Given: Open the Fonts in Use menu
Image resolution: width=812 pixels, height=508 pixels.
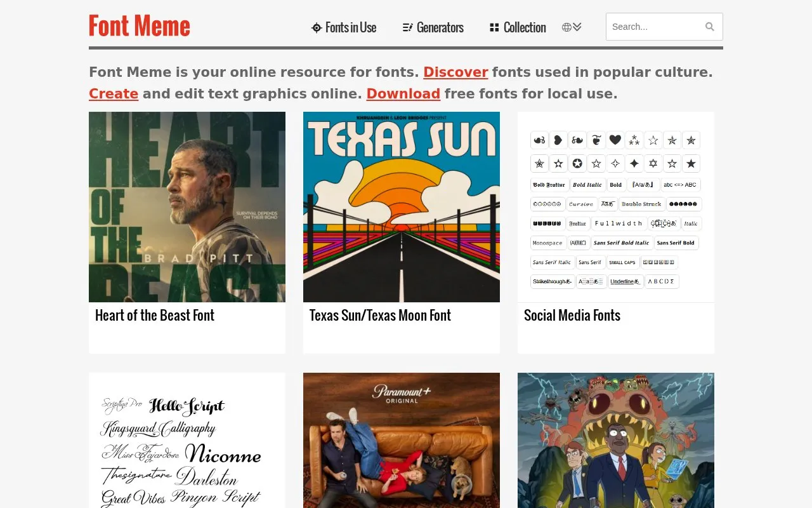Looking at the screenshot, I should [344, 27].
